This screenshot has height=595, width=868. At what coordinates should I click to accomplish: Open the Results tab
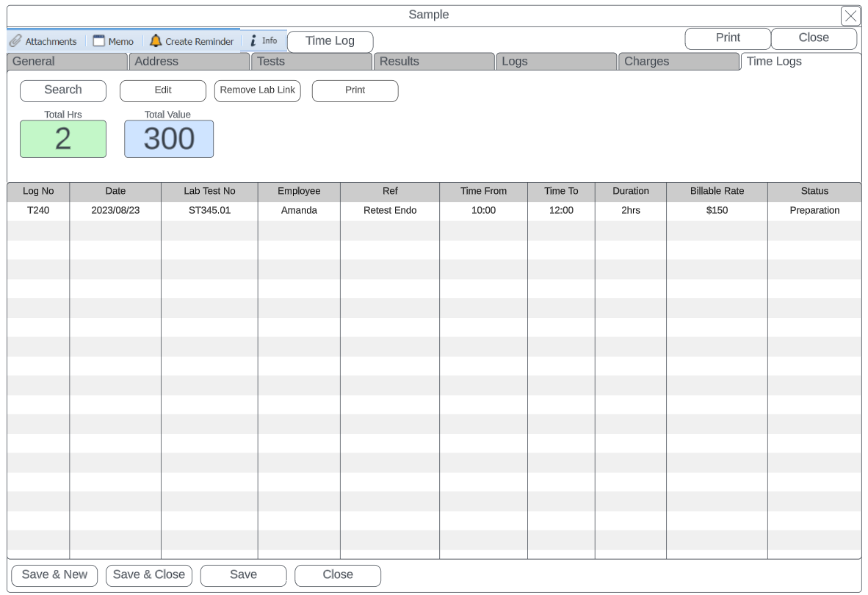click(x=434, y=62)
